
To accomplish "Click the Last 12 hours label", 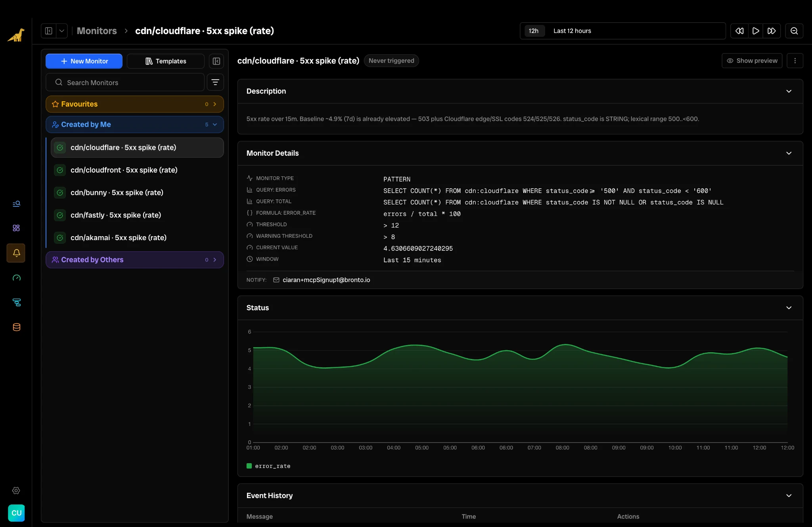I will (x=572, y=31).
